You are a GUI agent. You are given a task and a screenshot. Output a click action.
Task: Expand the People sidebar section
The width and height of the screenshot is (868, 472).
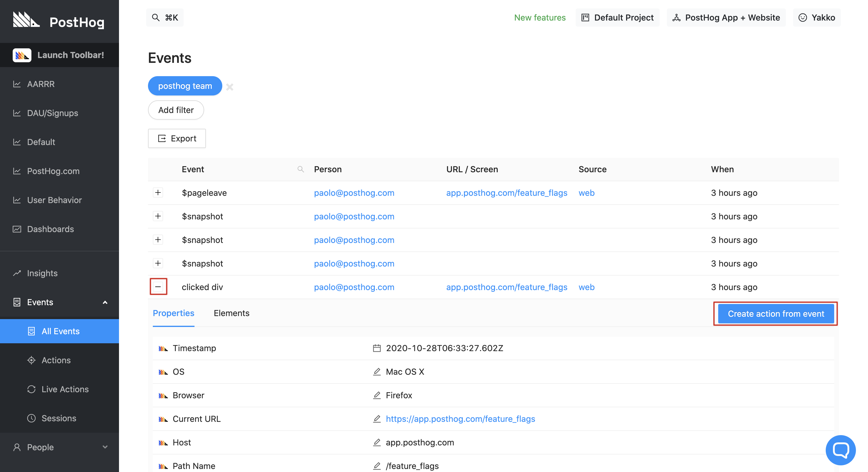click(x=59, y=447)
